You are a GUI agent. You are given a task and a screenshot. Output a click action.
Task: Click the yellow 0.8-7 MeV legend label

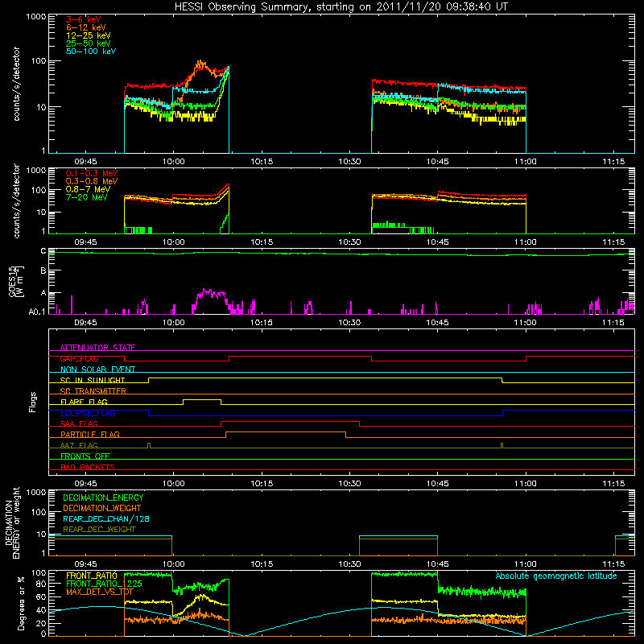tap(88, 189)
